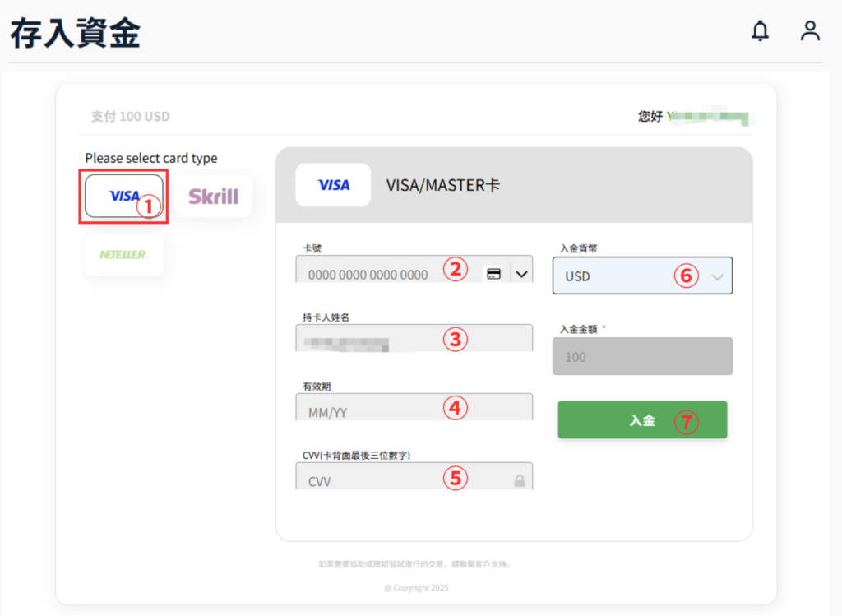Click the card icon inside the 卡號 field
This screenshot has height=616, width=842.
pyautogui.click(x=494, y=274)
